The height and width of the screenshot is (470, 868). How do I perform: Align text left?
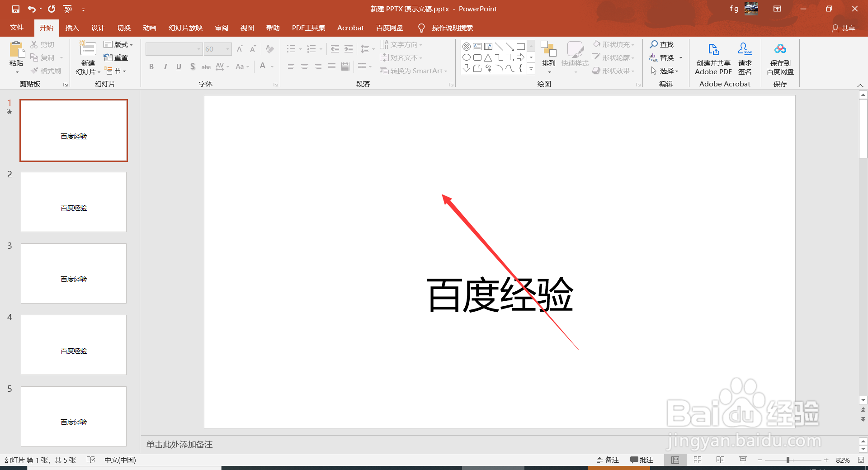(291, 67)
